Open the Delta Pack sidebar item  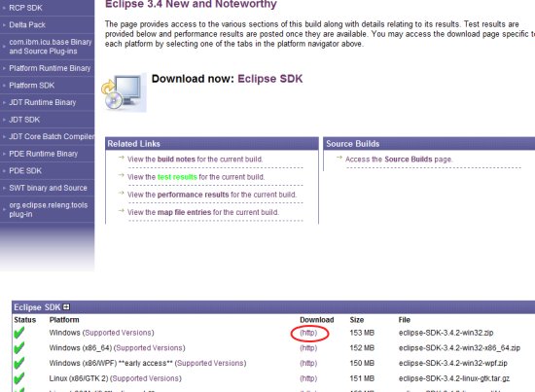click(x=27, y=24)
